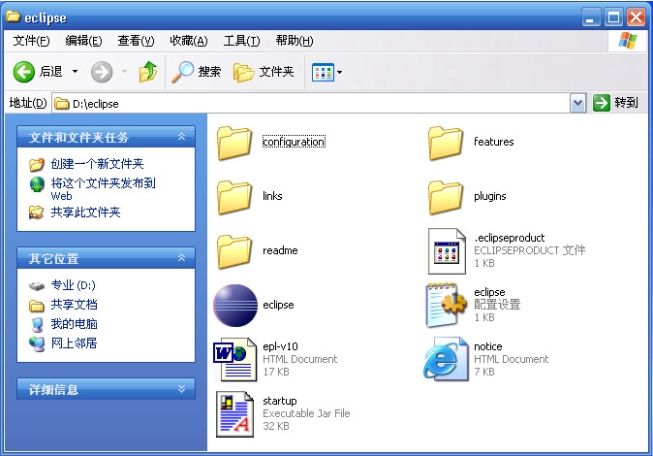Close the eclipse window
653x456 pixels.
pos(636,17)
